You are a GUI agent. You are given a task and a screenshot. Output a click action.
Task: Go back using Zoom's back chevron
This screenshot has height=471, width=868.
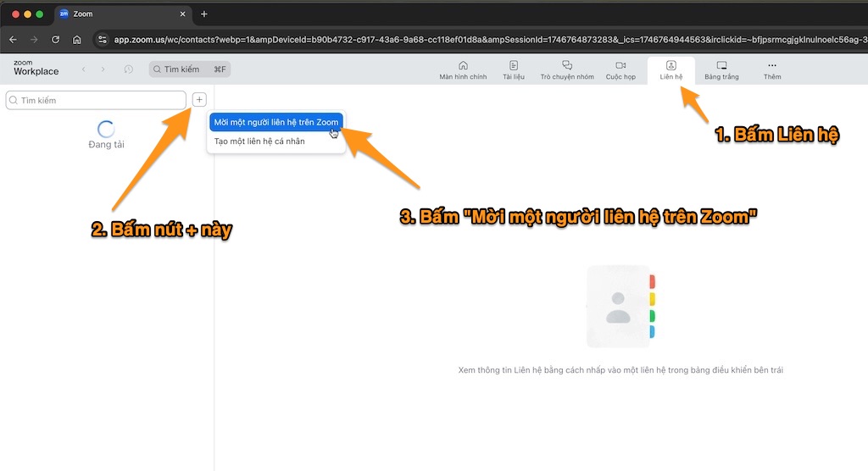[x=84, y=69]
